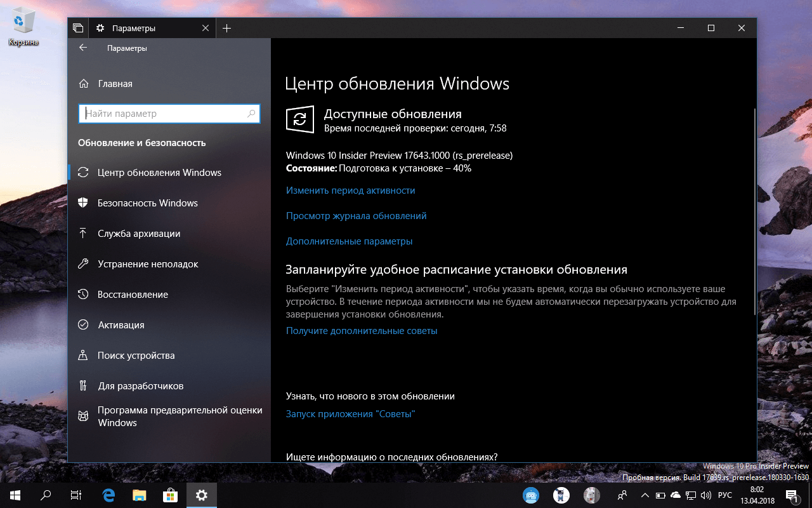812x508 pixels.
Task: Open Поиск устройства in the sidebar
Action: click(169, 356)
